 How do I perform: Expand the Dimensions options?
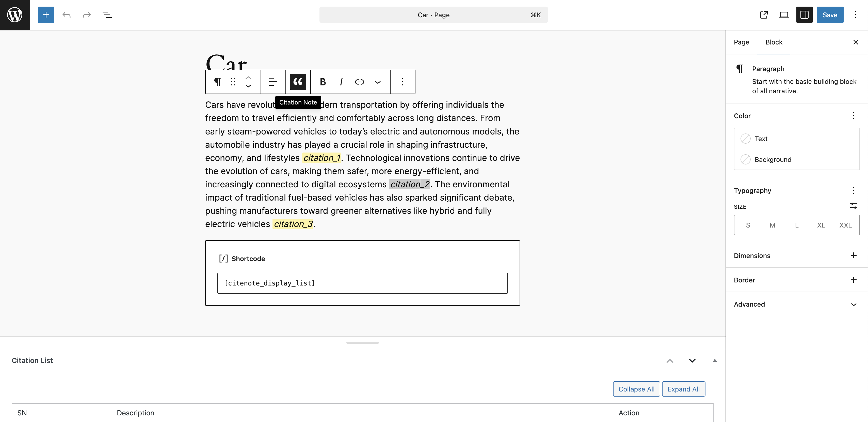click(853, 255)
